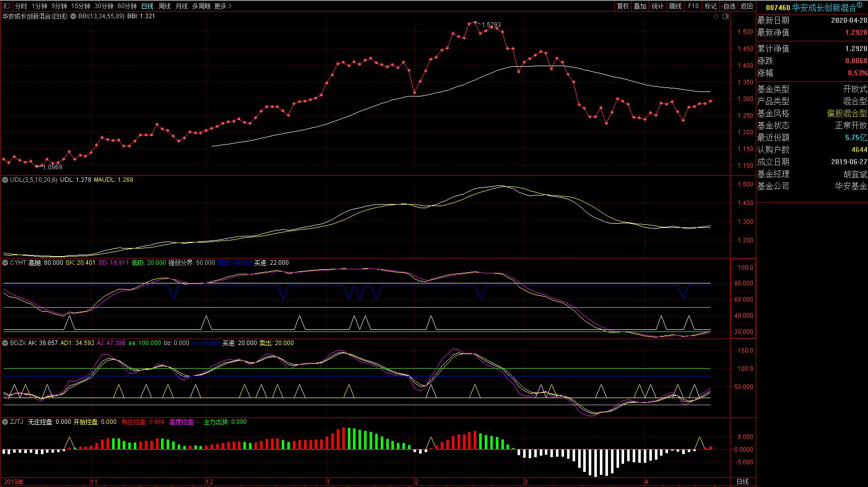Image resolution: width=868 pixels, height=487 pixels.
Task: Expand the BDZX indicator dropdown
Action: [6, 343]
